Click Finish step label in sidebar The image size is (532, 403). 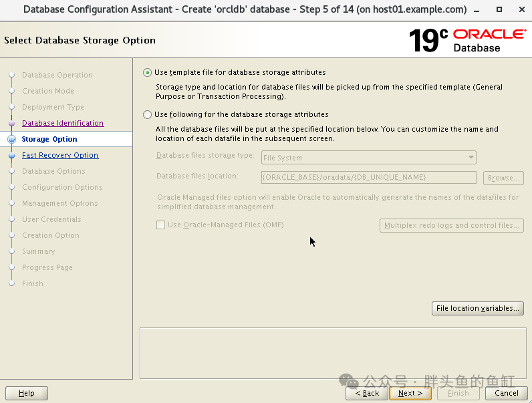point(33,283)
